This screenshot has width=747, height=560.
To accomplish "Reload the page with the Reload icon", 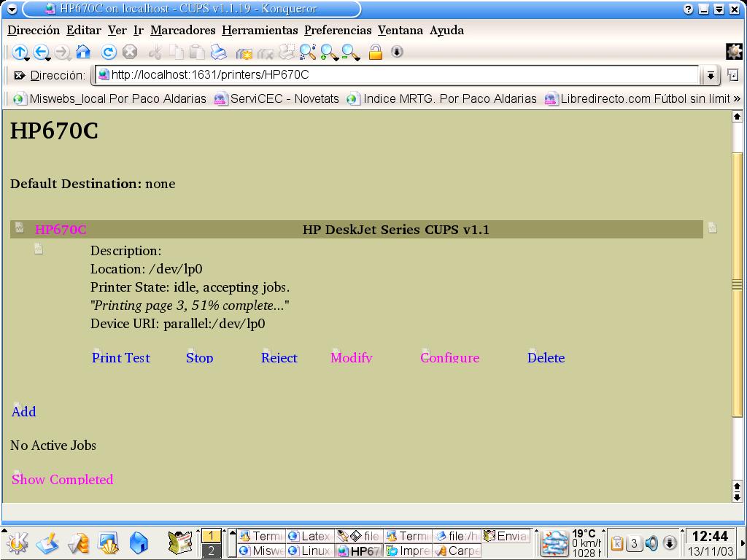I will [109, 52].
